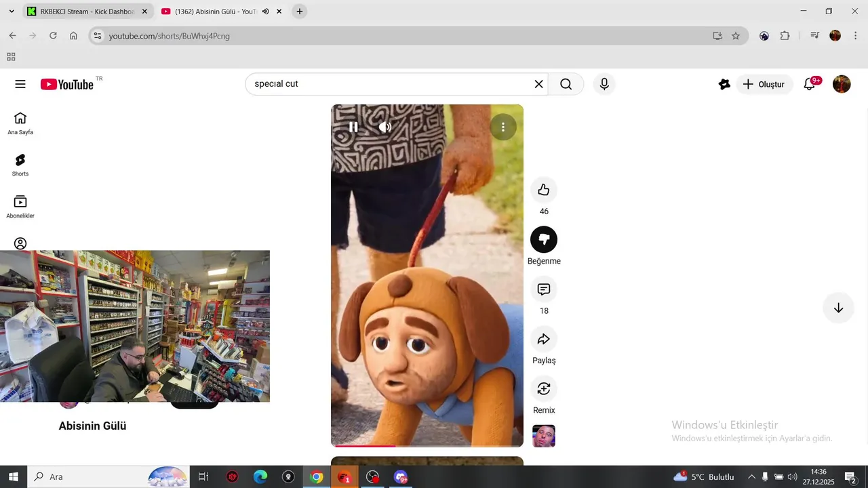Open the sparkle icon beside Oluştur
Image resolution: width=868 pixels, height=488 pixels.
coord(724,84)
